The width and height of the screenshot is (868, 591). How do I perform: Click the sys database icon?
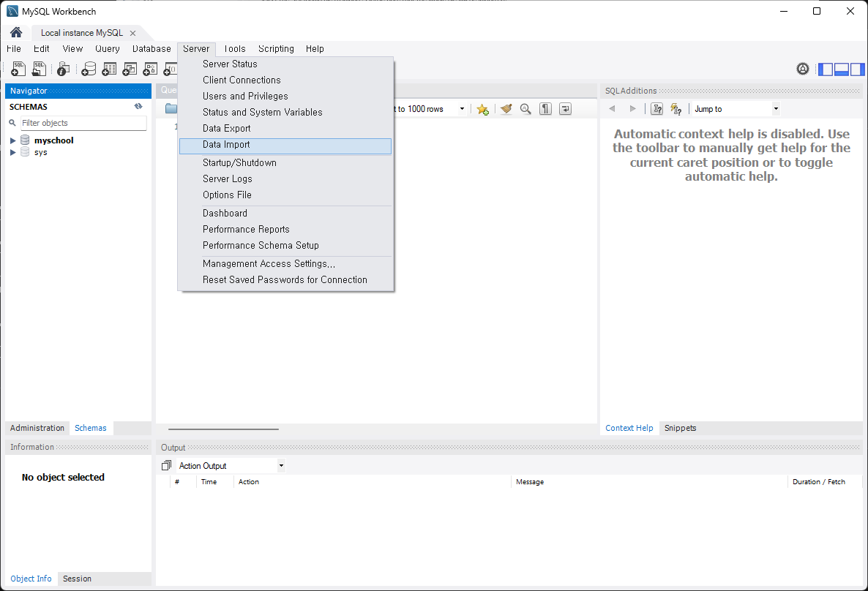click(x=25, y=152)
